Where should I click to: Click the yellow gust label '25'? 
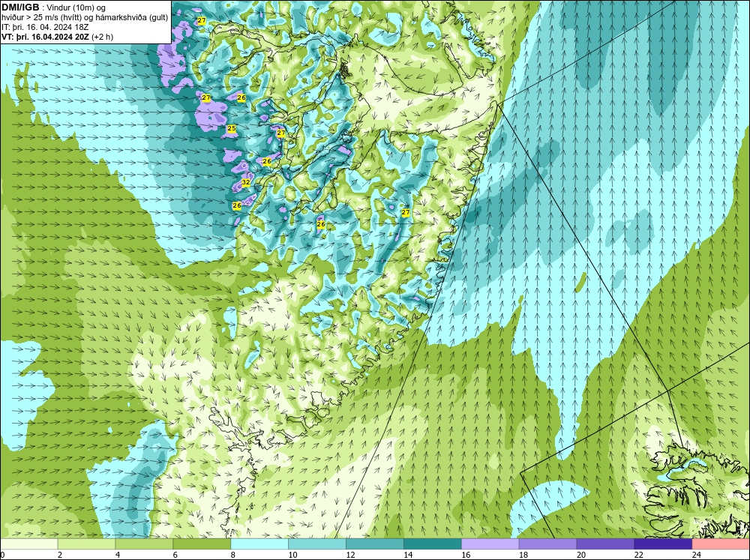click(x=232, y=128)
